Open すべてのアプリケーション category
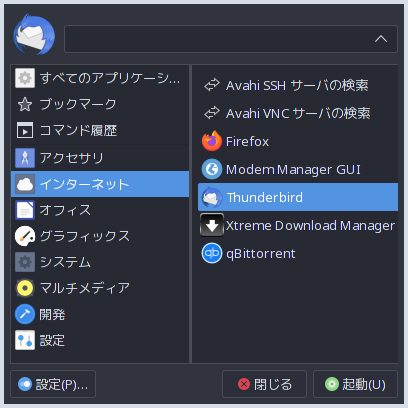This screenshot has width=408, height=408. [x=100, y=78]
